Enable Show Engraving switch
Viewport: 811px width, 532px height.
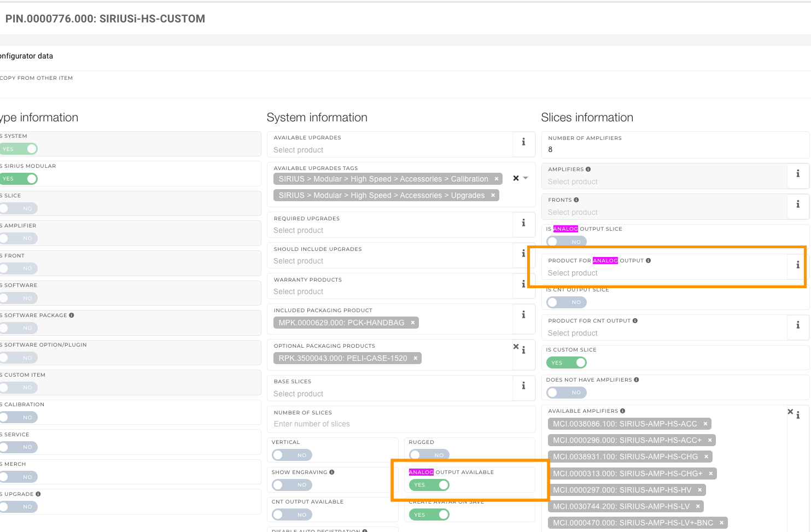(292, 485)
